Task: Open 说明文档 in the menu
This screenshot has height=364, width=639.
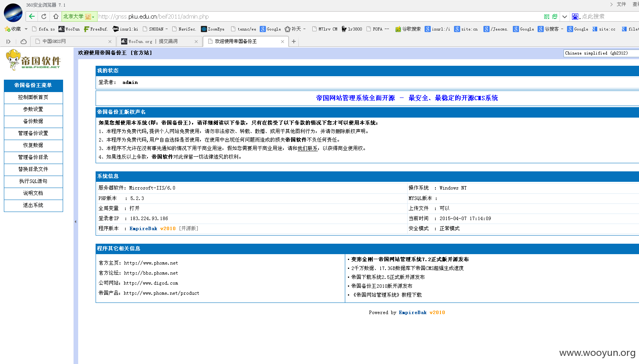Action: point(33,193)
